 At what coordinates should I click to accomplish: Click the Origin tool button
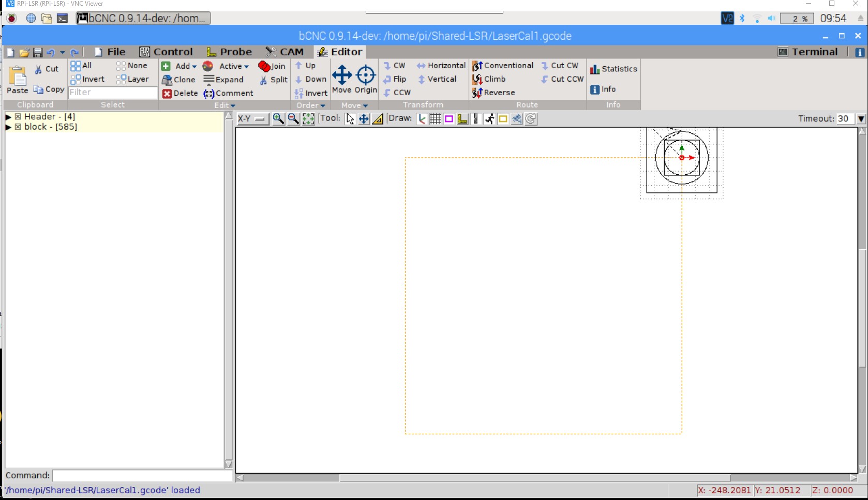(x=366, y=79)
